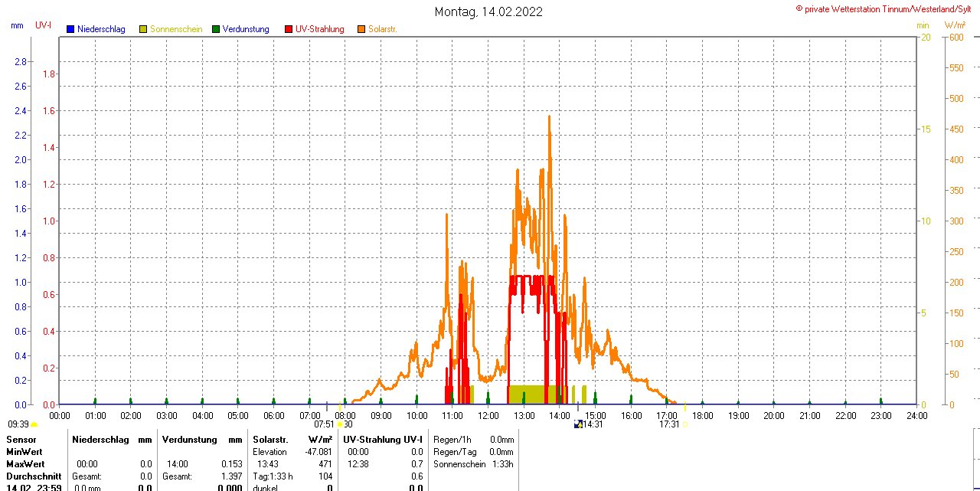Image resolution: width=980 pixels, height=491 pixels.
Task: Click the sunset marker at 17:31
Action: 684,424
